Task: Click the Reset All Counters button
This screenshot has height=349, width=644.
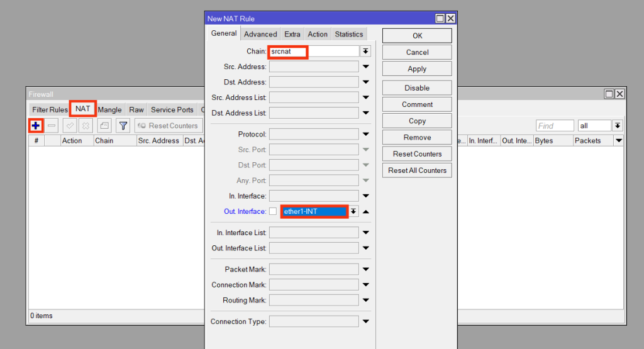Action: pos(417,170)
